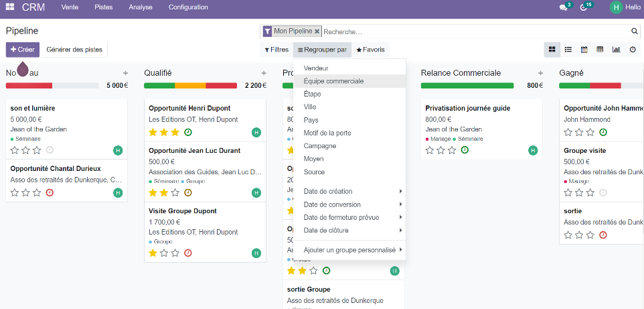644x309 pixels.
Task: Open Ajouter un groupe personnalisé selector
Action: [349, 250]
